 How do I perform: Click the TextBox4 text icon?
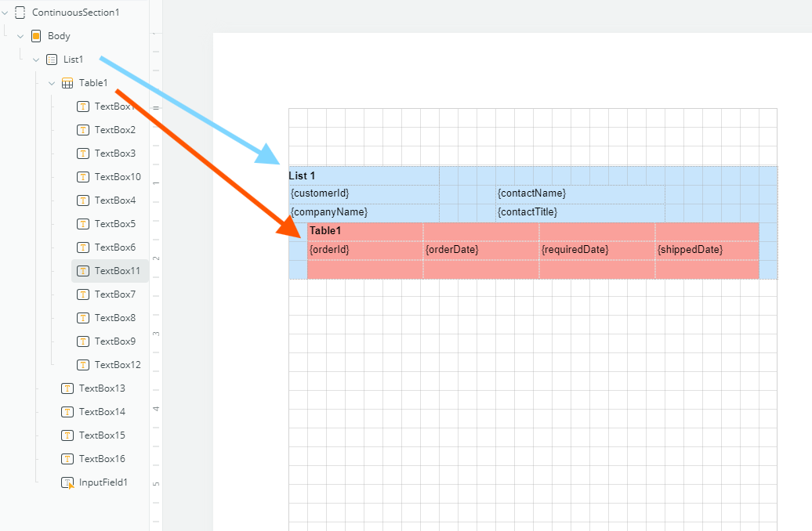[84, 200]
